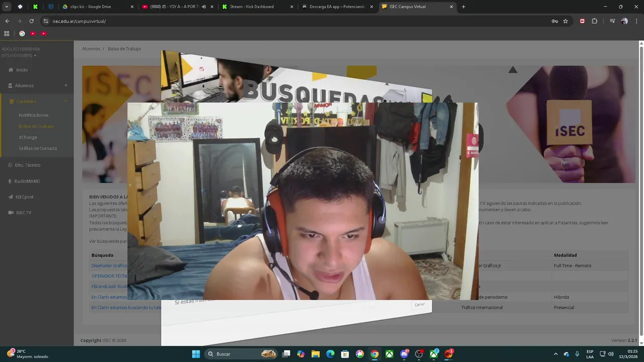
Task: Open a new browser tab
Action: coord(463,7)
